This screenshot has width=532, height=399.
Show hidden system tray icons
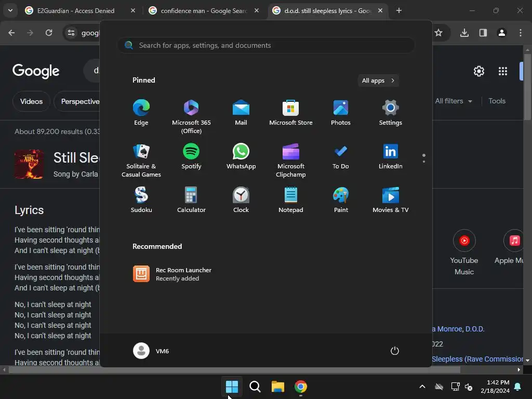[x=422, y=387]
